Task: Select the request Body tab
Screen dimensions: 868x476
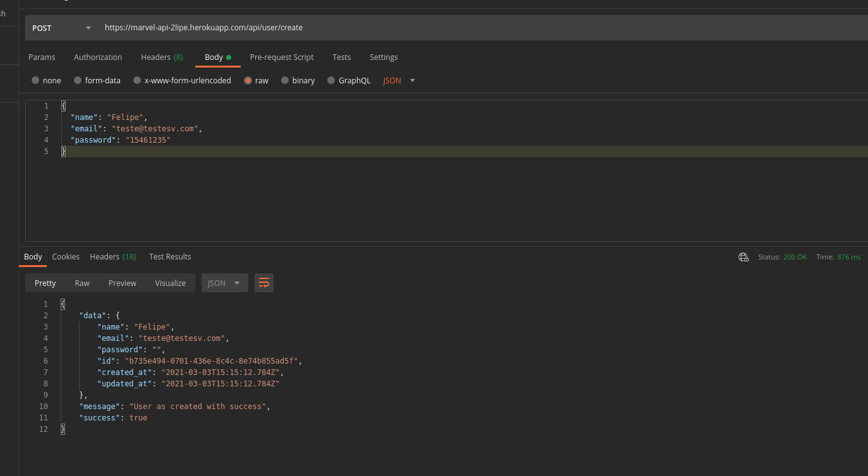Action: pos(218,57)
